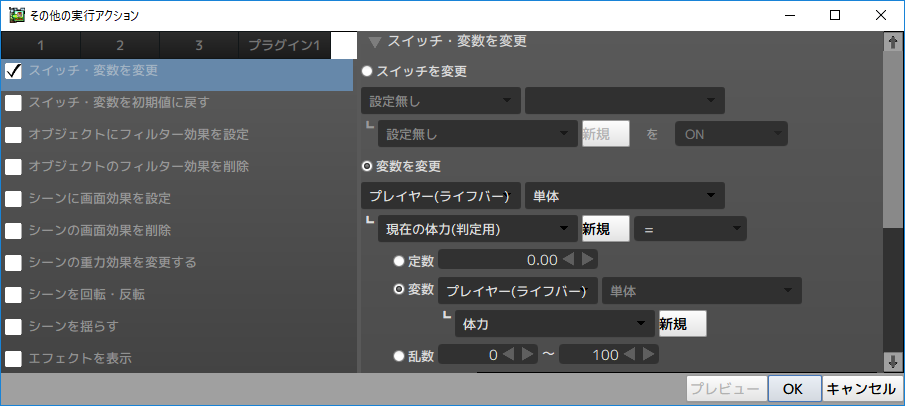Check シーンを回転・反転 checkbox
Screen dimensions: 905x406
[13, 295]
